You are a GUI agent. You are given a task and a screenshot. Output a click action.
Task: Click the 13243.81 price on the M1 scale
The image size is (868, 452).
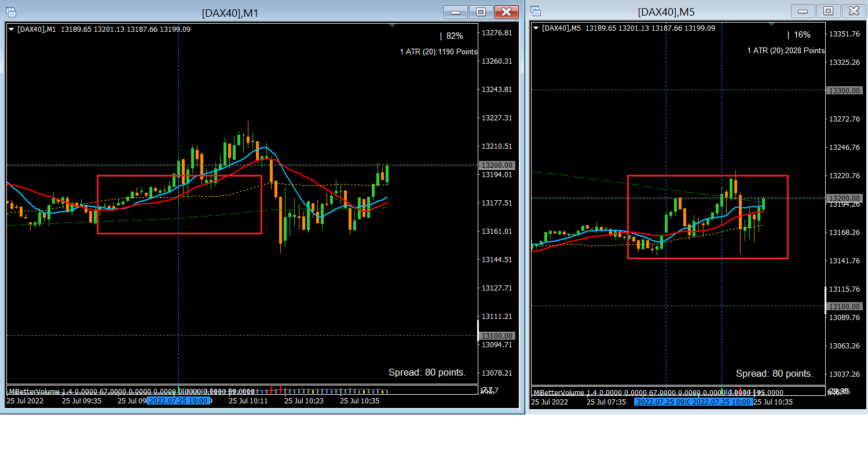pyautogui.click(x=497, y=90)
